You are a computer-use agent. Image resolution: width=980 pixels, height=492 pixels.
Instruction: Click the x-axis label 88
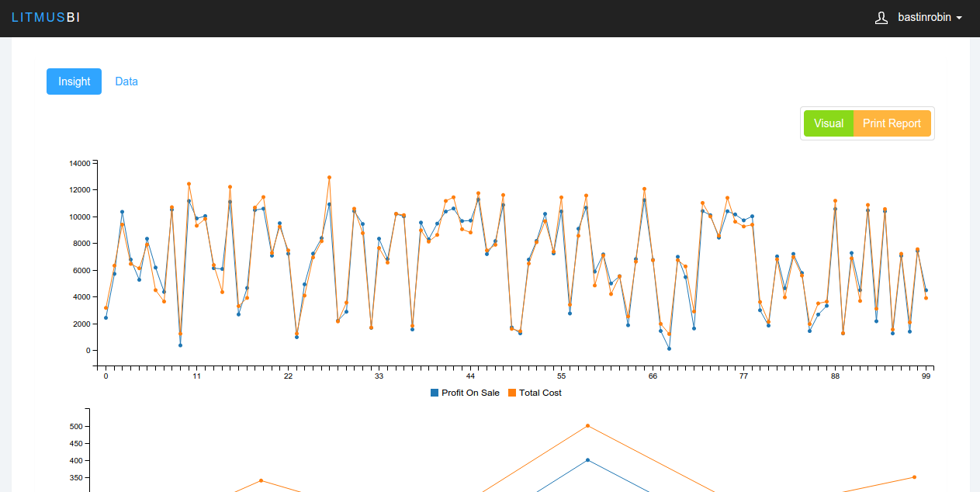[835, 376]
